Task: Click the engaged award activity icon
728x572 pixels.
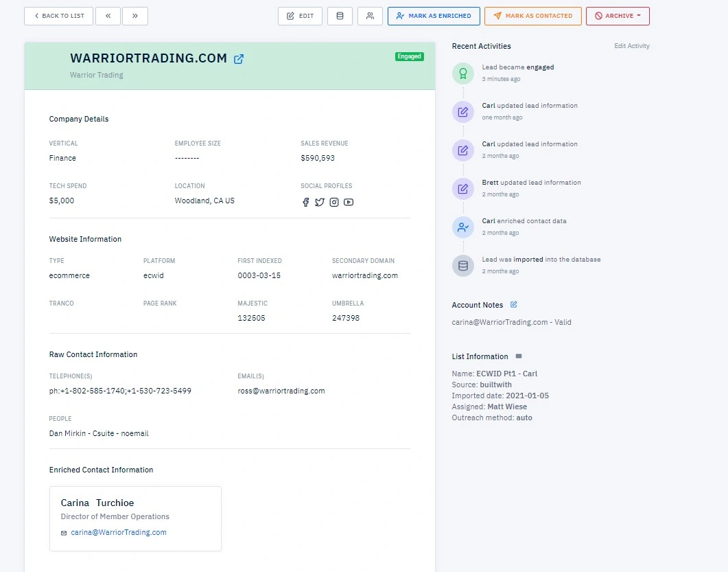Action: [463, 73]
